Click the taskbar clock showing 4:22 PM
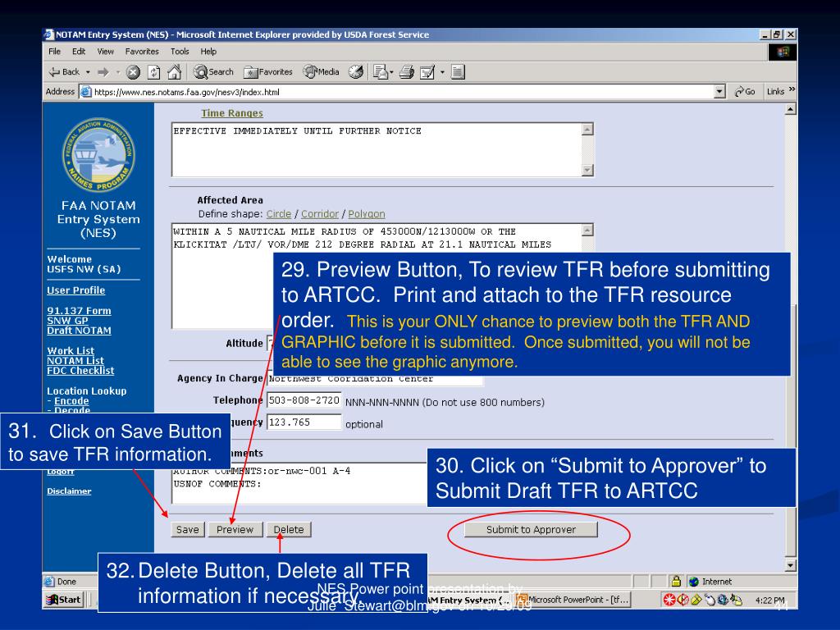Screen dimensions: 840x630 pos(769,600)
